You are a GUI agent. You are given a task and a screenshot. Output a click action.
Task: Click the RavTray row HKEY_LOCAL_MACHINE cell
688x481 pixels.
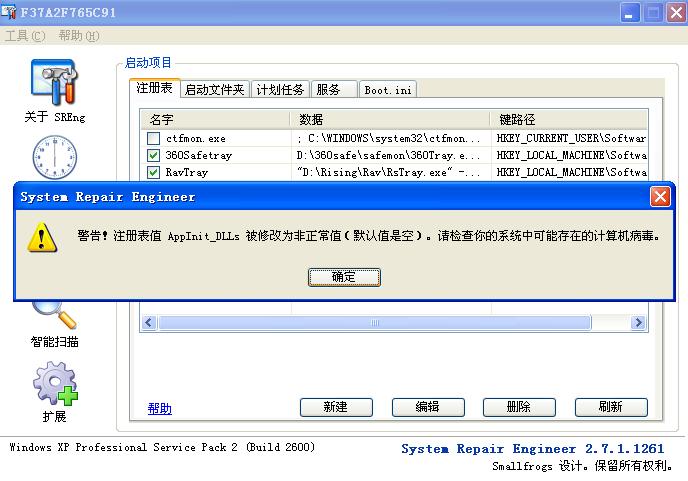click(571, 172)
